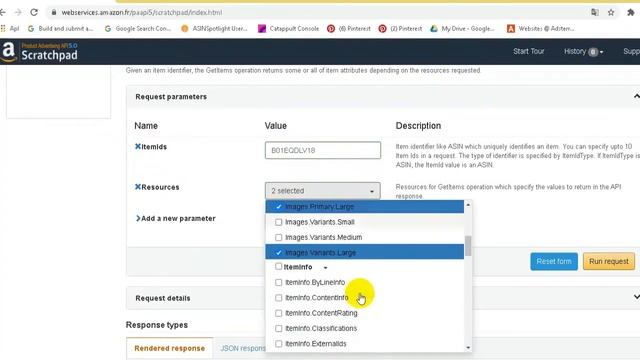
Task: Open My Drive - Google bookmark
Action: pos(462,29)
